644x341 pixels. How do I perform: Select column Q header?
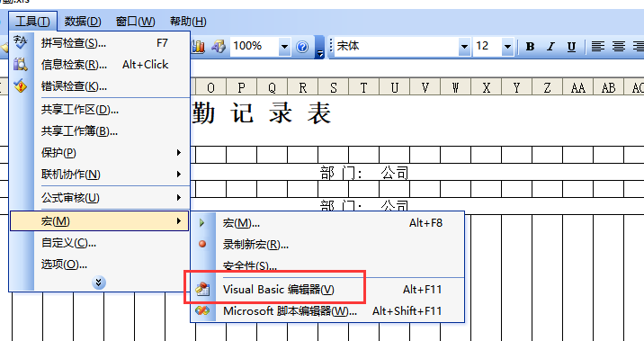coord(272,87)
